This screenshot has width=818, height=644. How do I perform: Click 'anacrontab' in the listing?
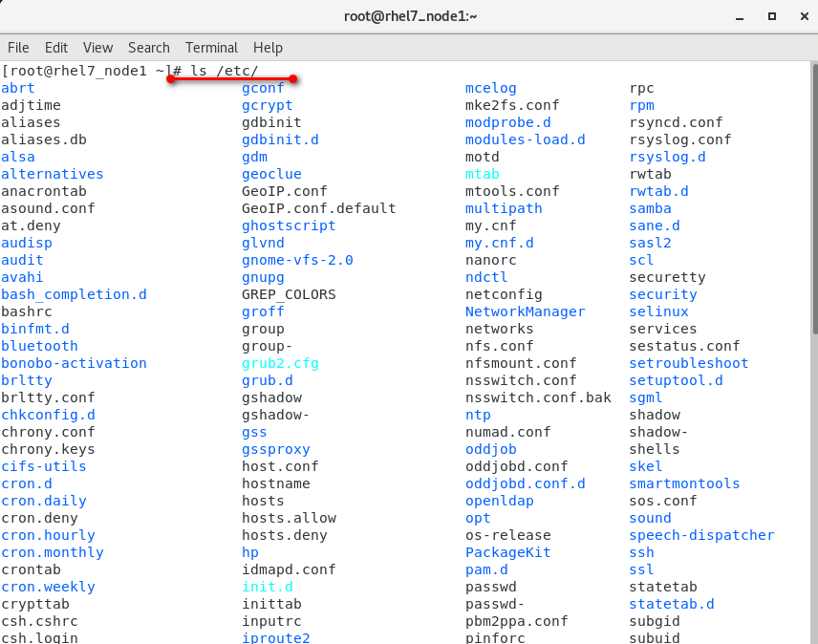click(x=44, y=191)
